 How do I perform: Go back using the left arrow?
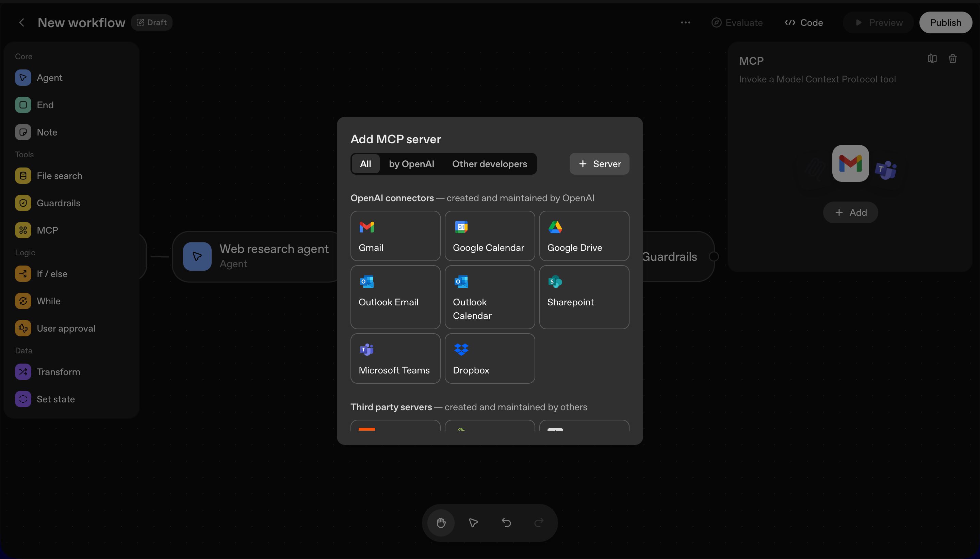tap(22, 23)
